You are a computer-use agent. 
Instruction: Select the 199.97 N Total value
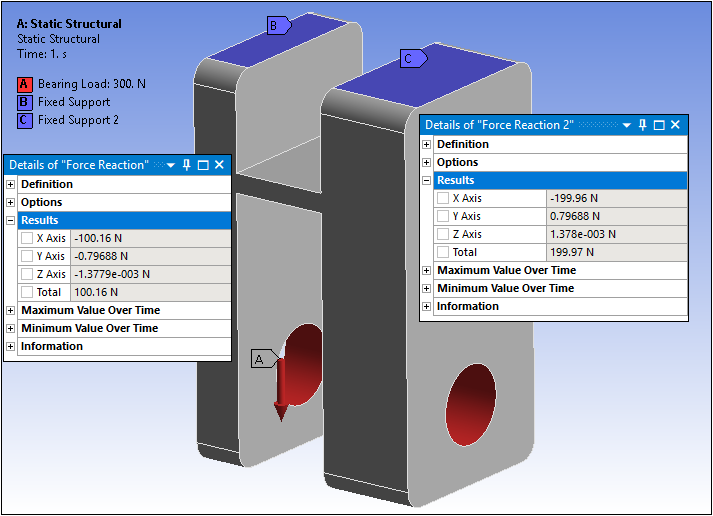[617, 252]
